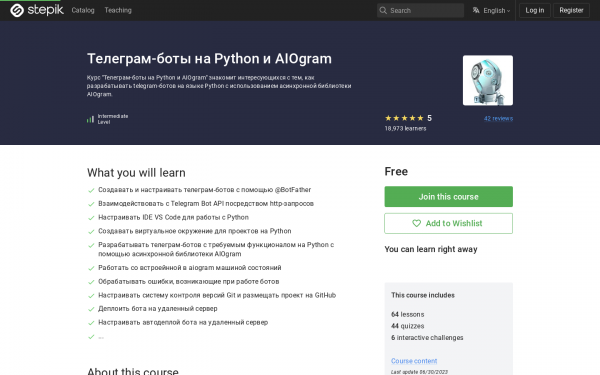Screen dimensions: 600x375
Task: Open the English language dropdown
Action: 496,11
